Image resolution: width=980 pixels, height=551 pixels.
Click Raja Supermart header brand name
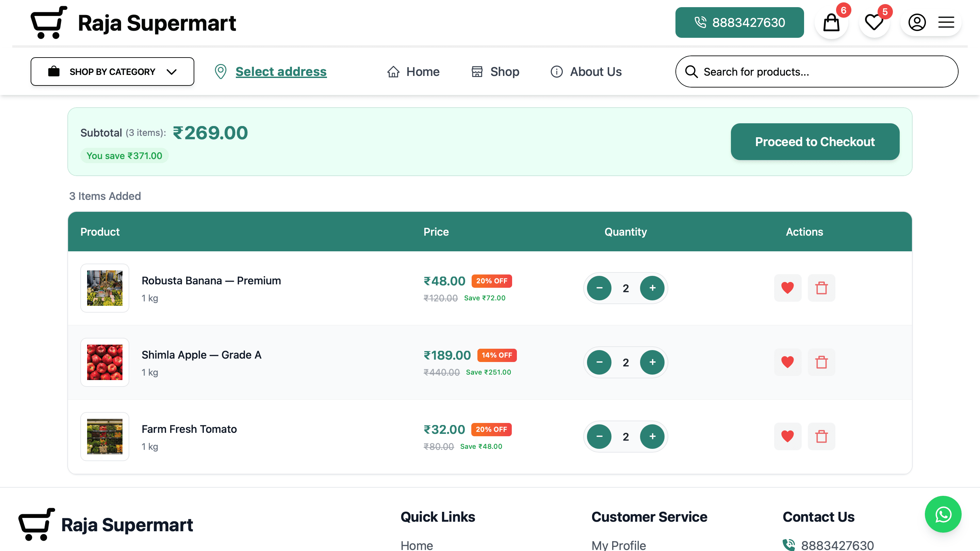pos(157,23)
